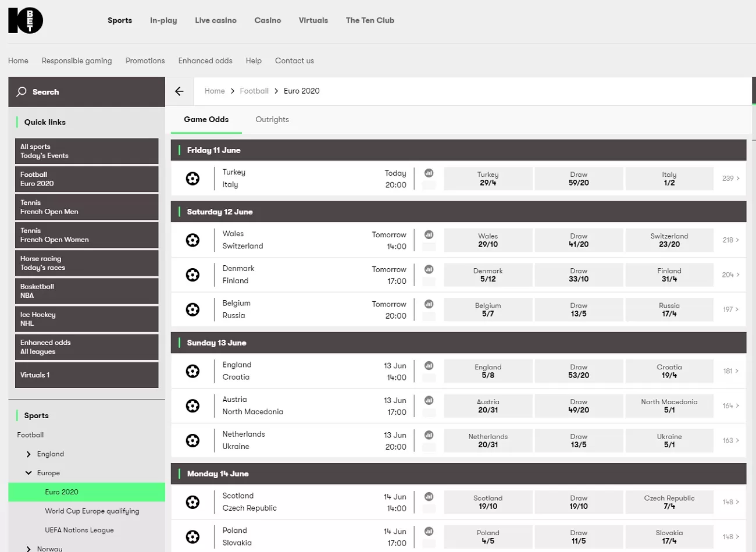This screenshot has width=756, height=552.
Task: Open stats icon for Denmark vs Finland
Action: pos(429,269)
